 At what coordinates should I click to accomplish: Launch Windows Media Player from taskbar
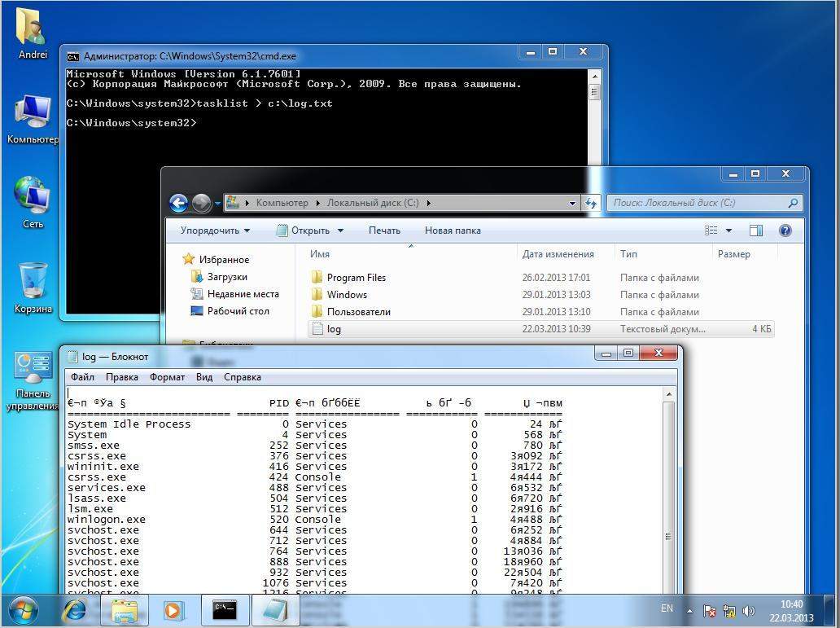pyautogui.click(x=173, y=611)
